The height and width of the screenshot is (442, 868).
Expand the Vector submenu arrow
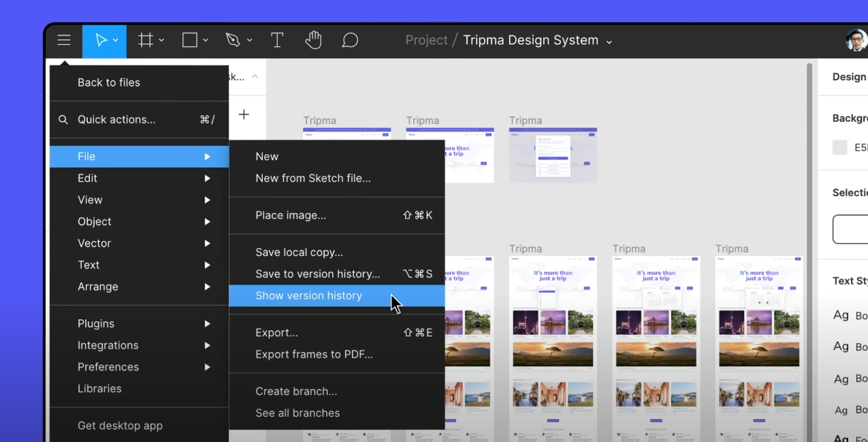point(207,243)
